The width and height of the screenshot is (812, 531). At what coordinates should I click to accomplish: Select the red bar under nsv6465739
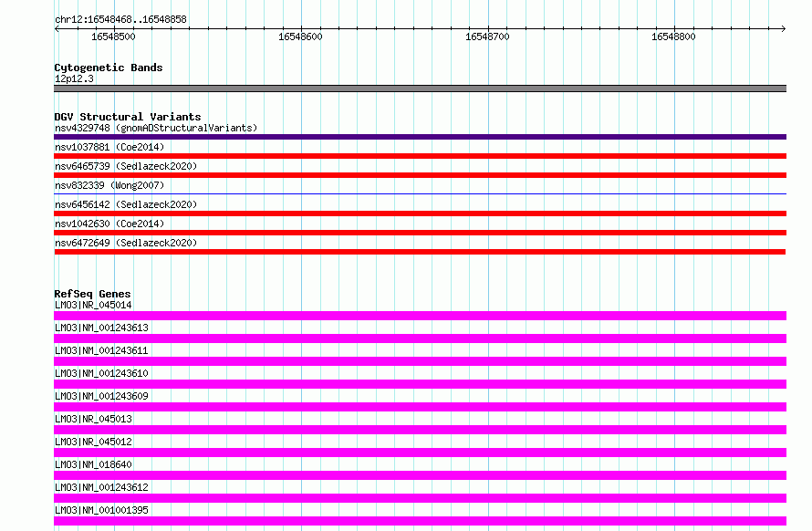pos(420,175)
